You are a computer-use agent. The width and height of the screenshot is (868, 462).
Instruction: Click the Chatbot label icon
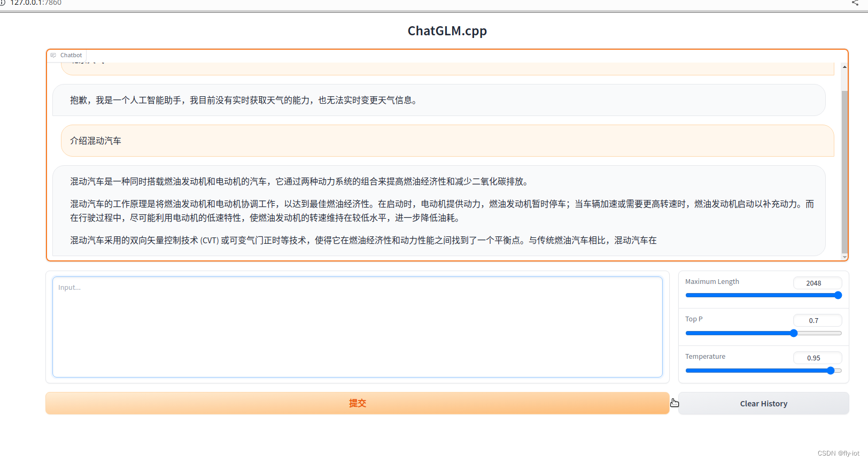[53, 55]
